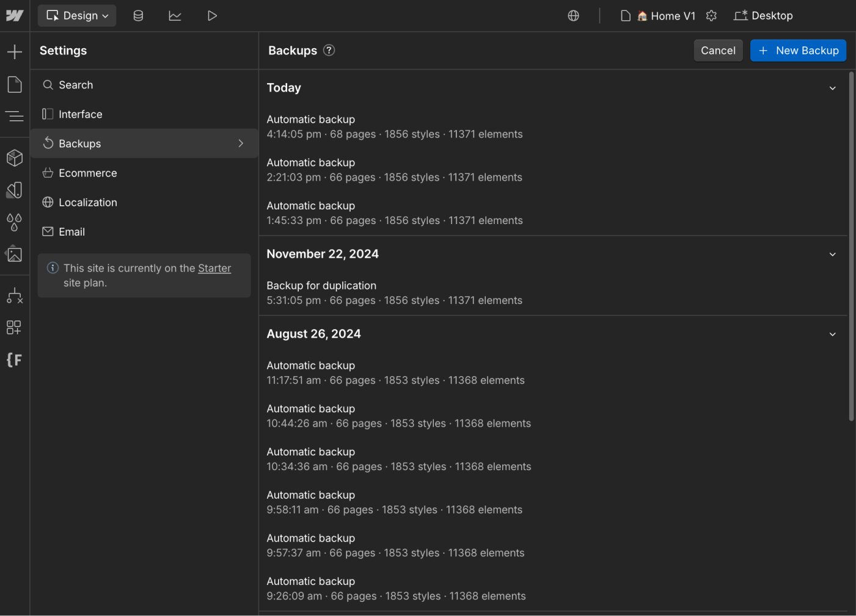Open the Pages panel

tap(15, 84)
